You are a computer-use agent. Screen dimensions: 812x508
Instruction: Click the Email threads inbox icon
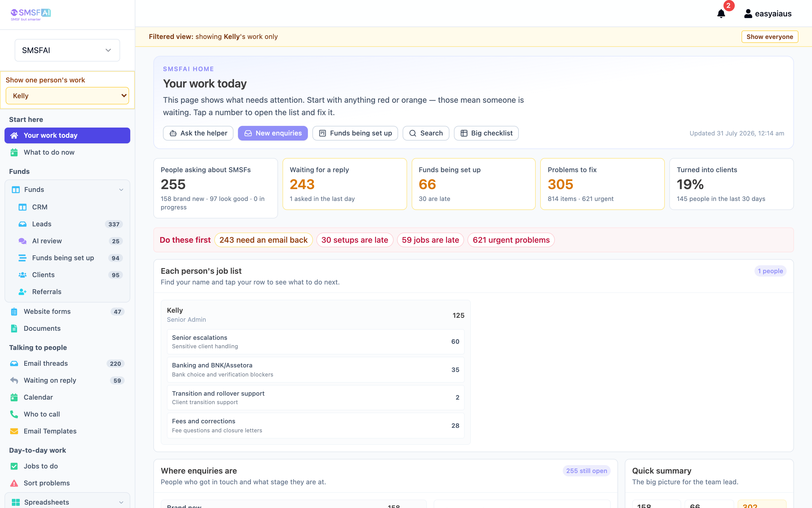(14, 364)
